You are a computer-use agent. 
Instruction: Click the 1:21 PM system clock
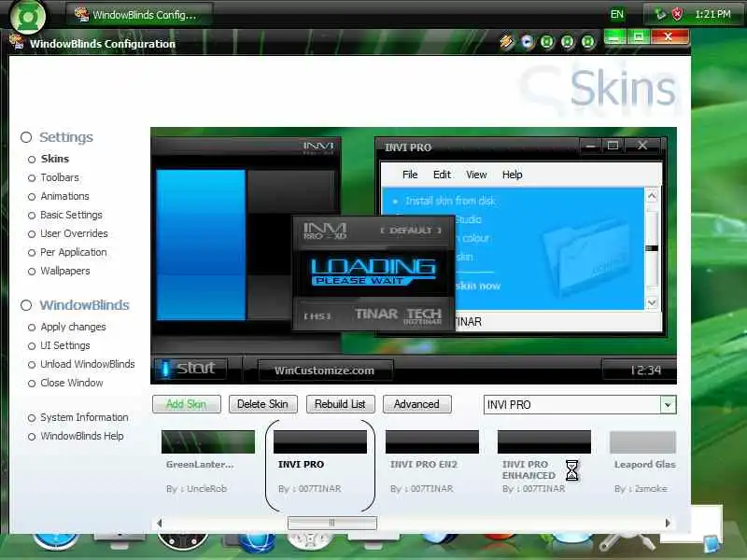click(x=712, y=14)
